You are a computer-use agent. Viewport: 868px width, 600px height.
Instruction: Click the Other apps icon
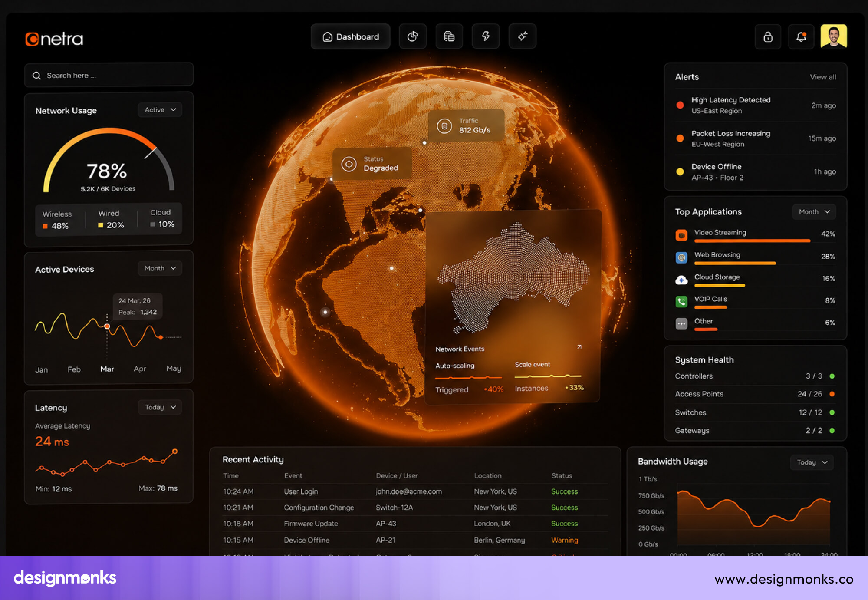(681, 323)
